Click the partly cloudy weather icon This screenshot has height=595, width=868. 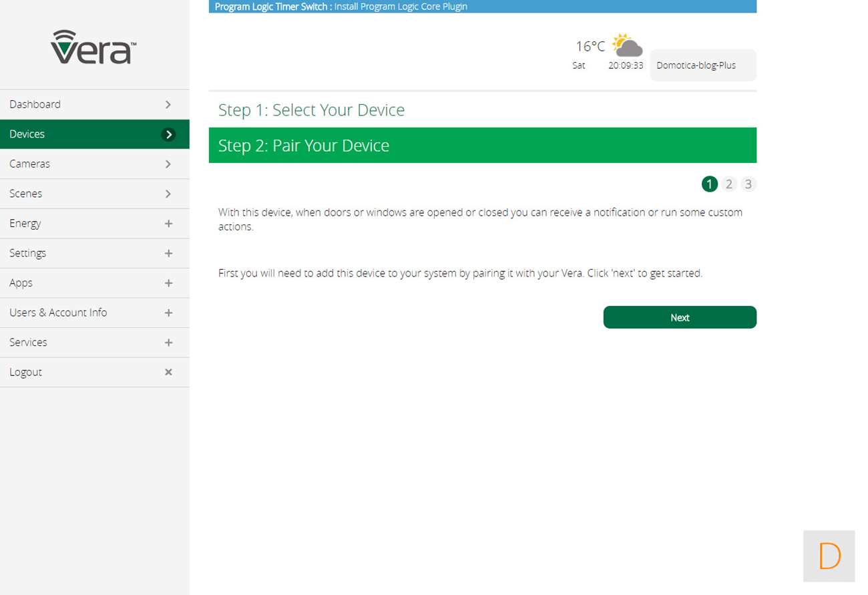[x=626, y=45]
